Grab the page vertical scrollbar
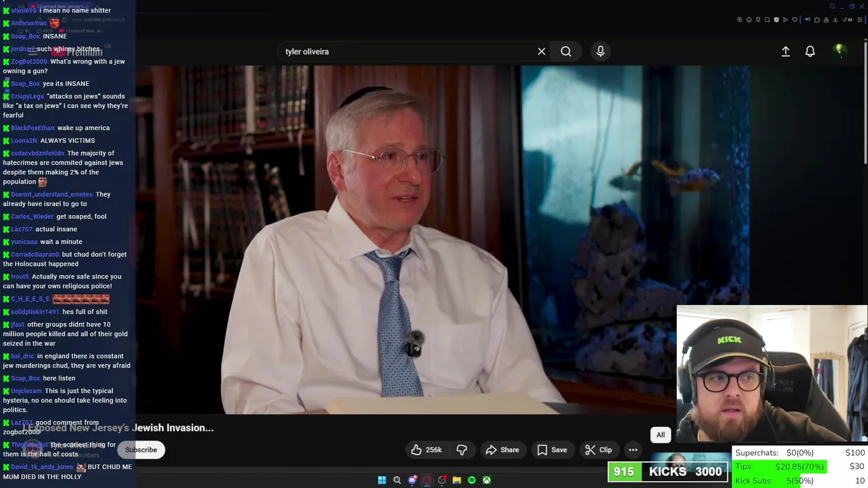 [x=865, y=102]
